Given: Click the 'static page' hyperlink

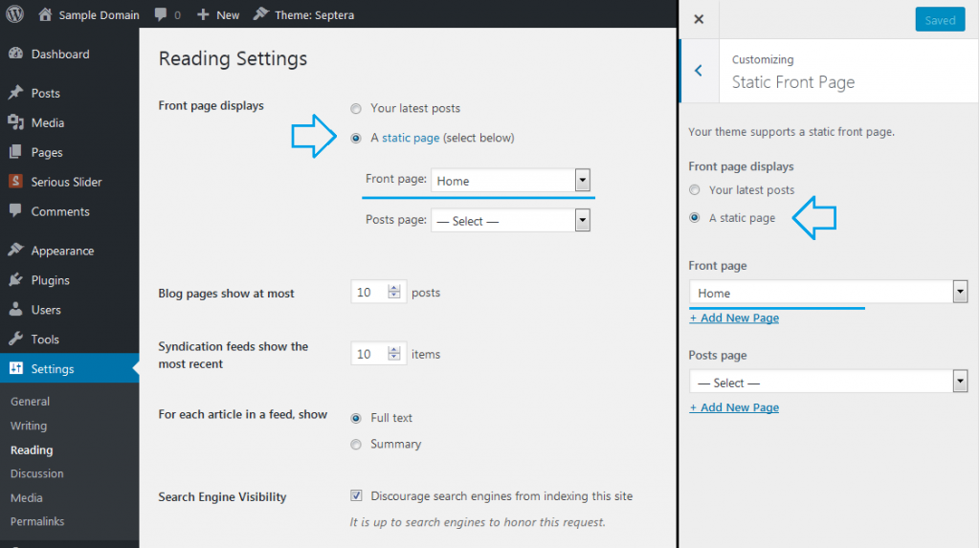Looking at the screenshot, I should pyautogui.click(x=411, y=138).
